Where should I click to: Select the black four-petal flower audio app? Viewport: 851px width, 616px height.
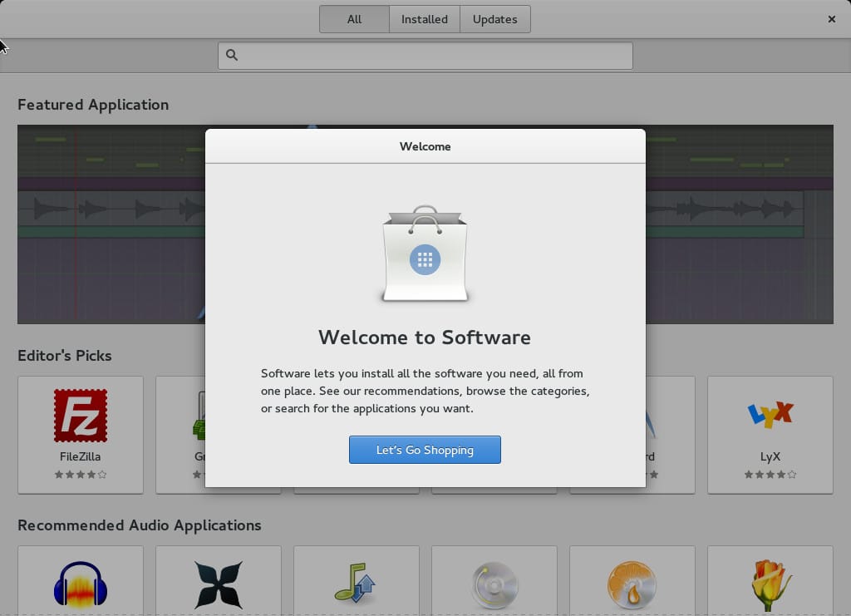[219, 584]
